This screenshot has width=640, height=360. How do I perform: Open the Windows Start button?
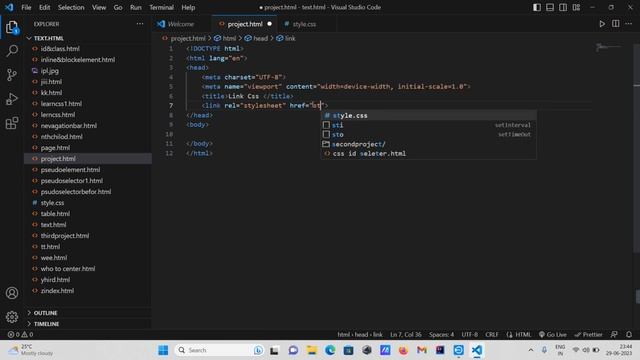[x=163, y=350]
